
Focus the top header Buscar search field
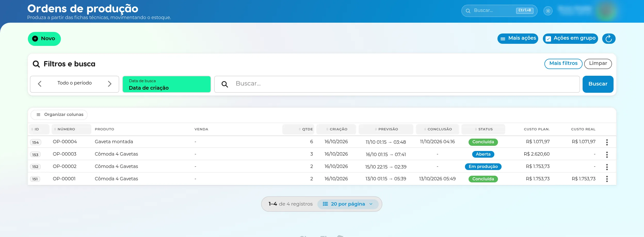click(499, 11)
